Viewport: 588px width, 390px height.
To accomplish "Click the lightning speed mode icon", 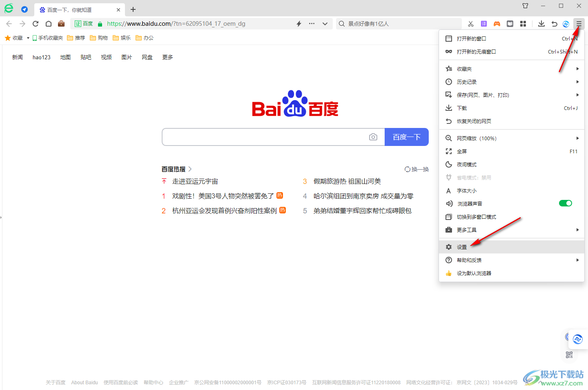I will [x=299, y=24].
